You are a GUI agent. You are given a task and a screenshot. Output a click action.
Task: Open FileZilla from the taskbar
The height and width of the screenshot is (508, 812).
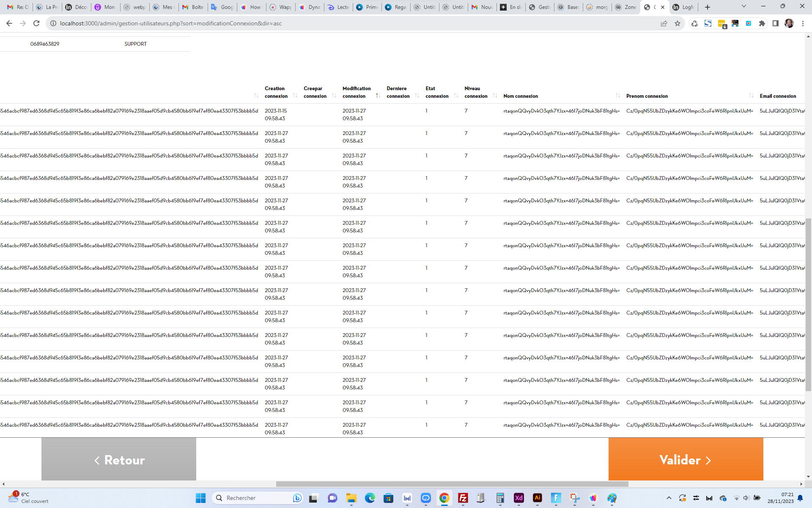[x=463, y=498]
